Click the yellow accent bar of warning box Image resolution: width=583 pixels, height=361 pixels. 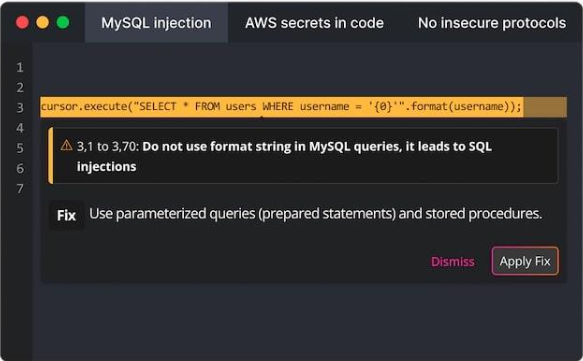tap(51, 155)
